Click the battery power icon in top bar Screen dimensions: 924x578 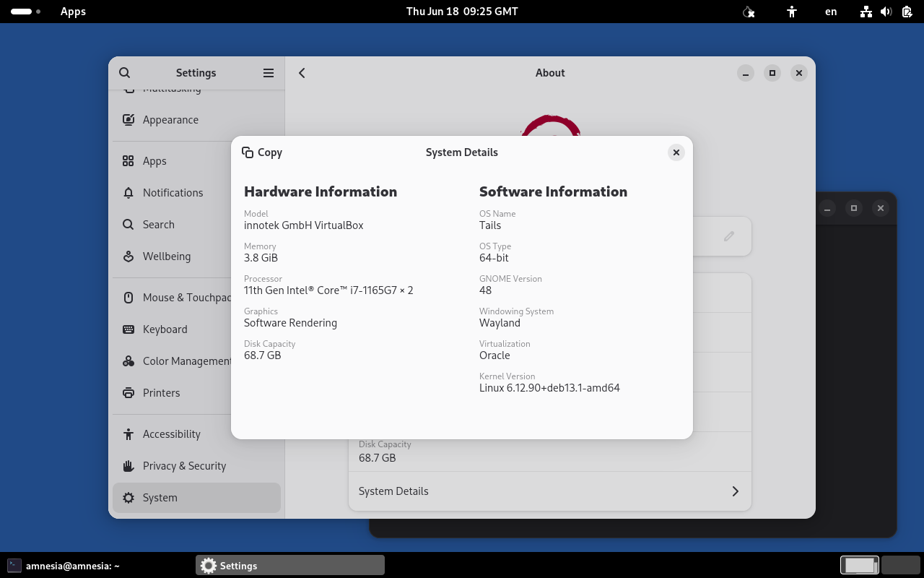907,12
